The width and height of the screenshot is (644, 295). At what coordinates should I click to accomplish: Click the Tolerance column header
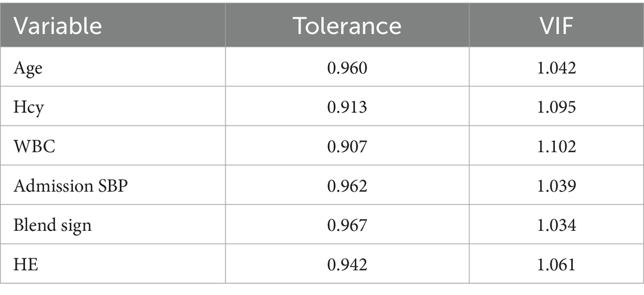pos(347,26)
